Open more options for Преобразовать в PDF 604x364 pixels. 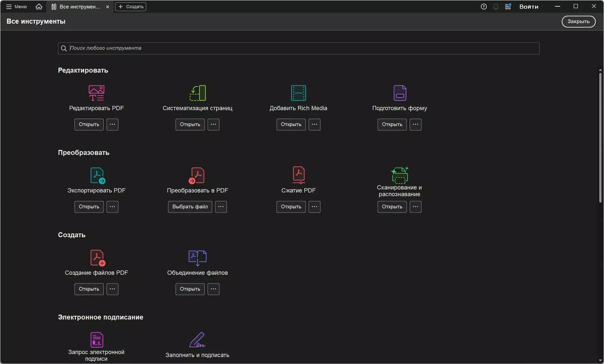(221, 207)
